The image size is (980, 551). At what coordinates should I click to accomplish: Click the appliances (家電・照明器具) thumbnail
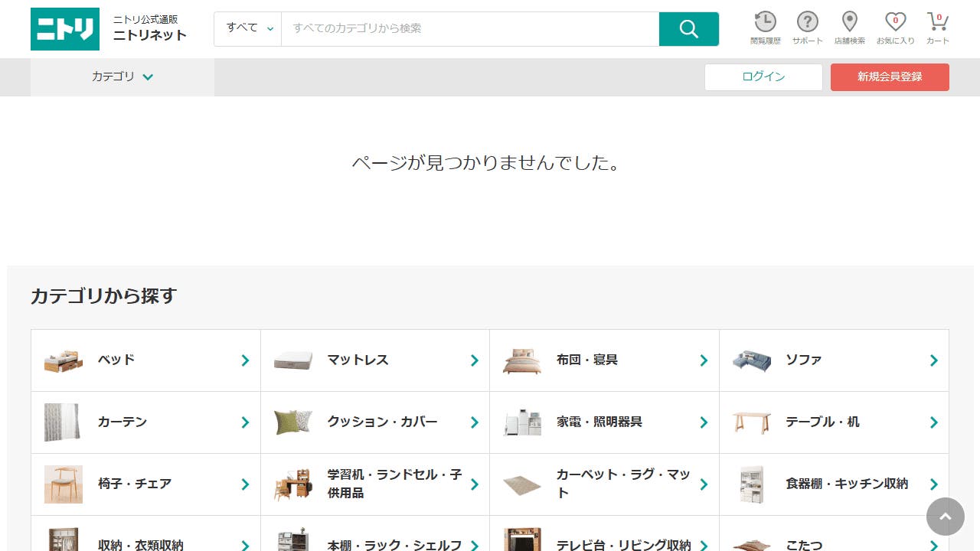(522, 422)
